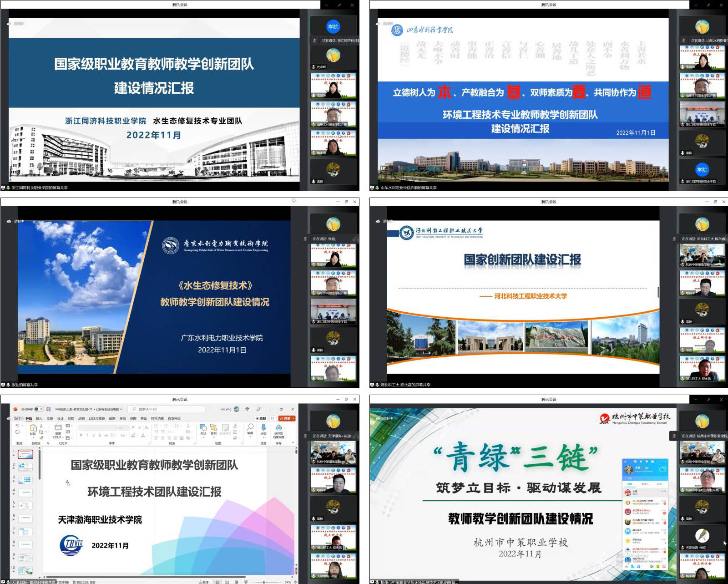728x584 pixels.
Task: Open the 形状 shapes gallery icon
Action: point(203,428)
